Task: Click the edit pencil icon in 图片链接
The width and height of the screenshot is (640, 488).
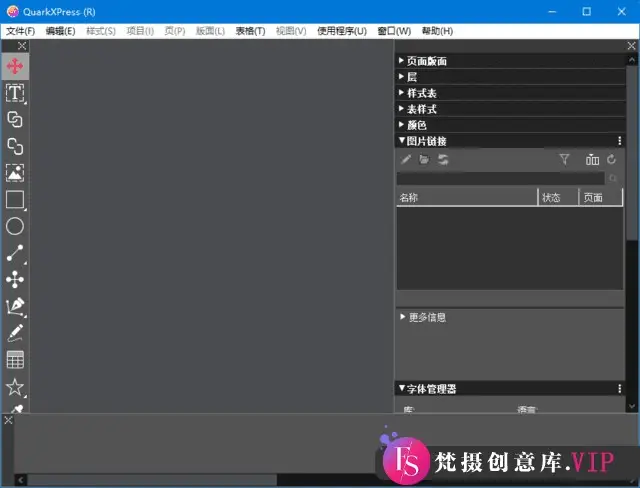Action: (406, 160)
